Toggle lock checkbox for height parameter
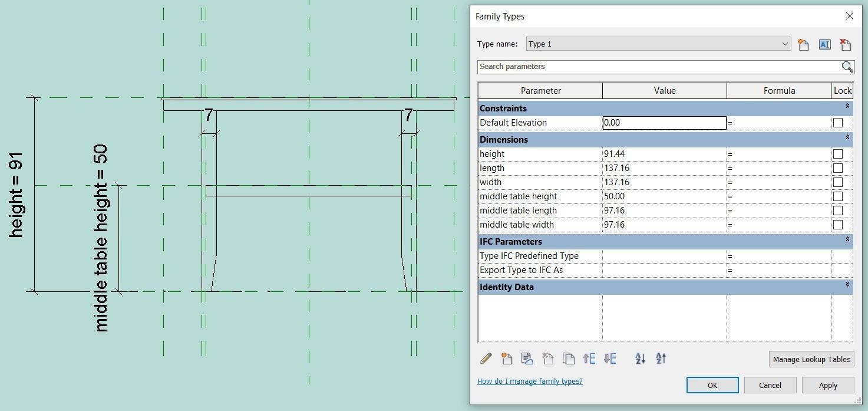This screenshot has width=868, height=411. click(x=838, y=154)
